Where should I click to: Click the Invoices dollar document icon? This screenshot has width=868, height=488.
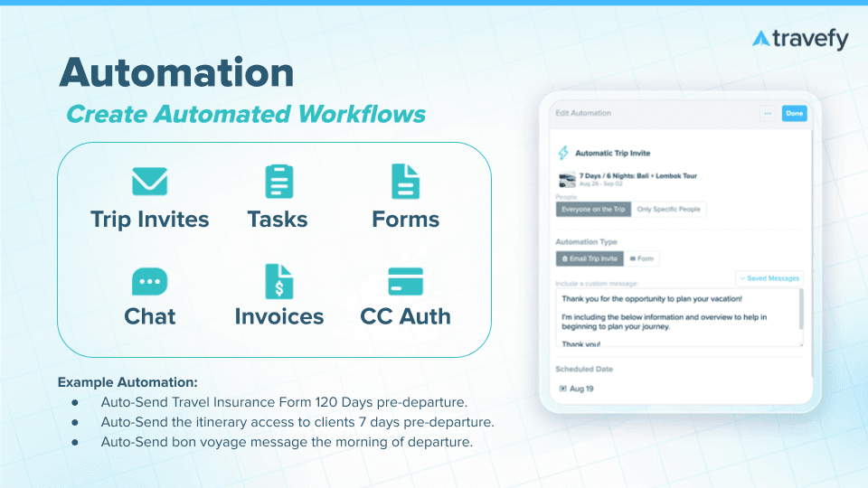pos(279,282)
